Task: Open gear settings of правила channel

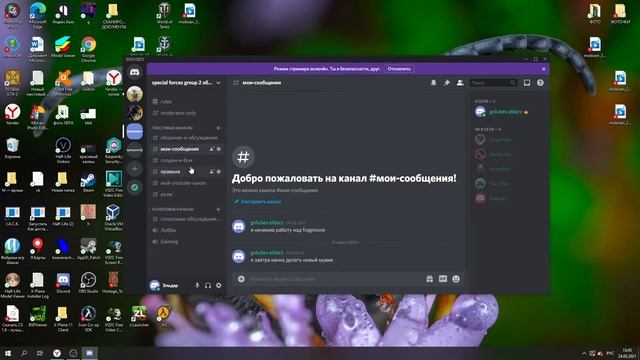Action: (x=219, y=172)
